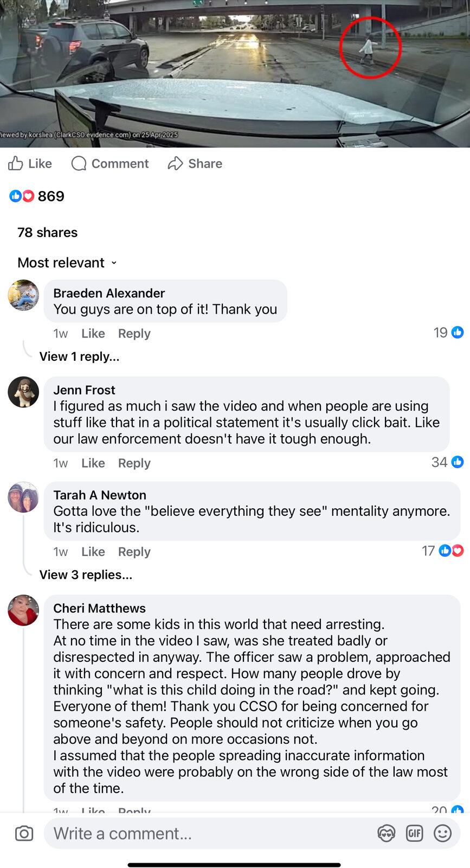Open the 78 shares list
The image size is (470, 868).
[x=47, y=233]
